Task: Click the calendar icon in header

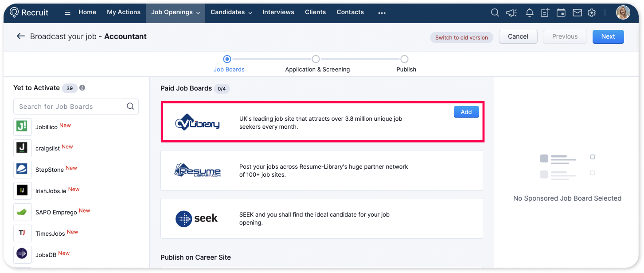Action: 561,13
